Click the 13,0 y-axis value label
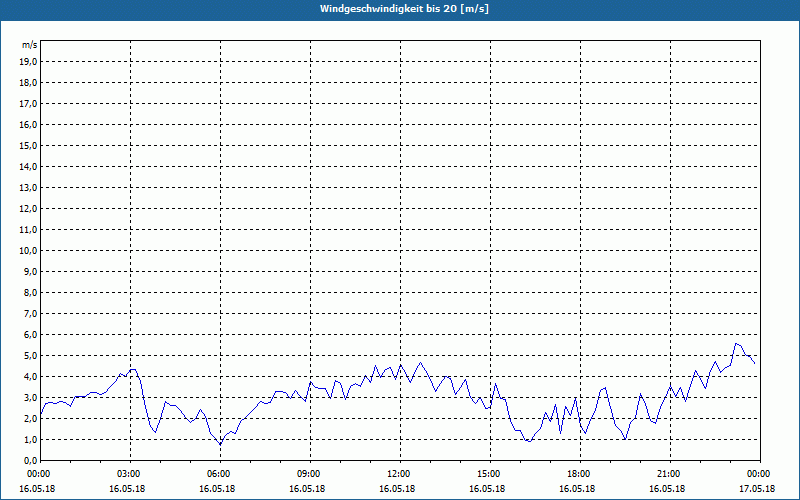 (28, 187)
